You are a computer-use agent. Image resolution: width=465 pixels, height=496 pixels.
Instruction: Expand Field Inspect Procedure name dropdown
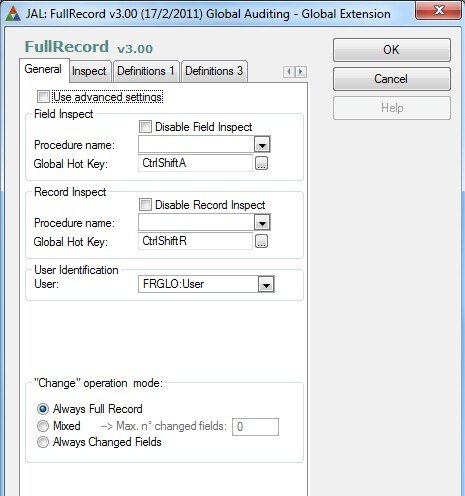tap(262, 145)
